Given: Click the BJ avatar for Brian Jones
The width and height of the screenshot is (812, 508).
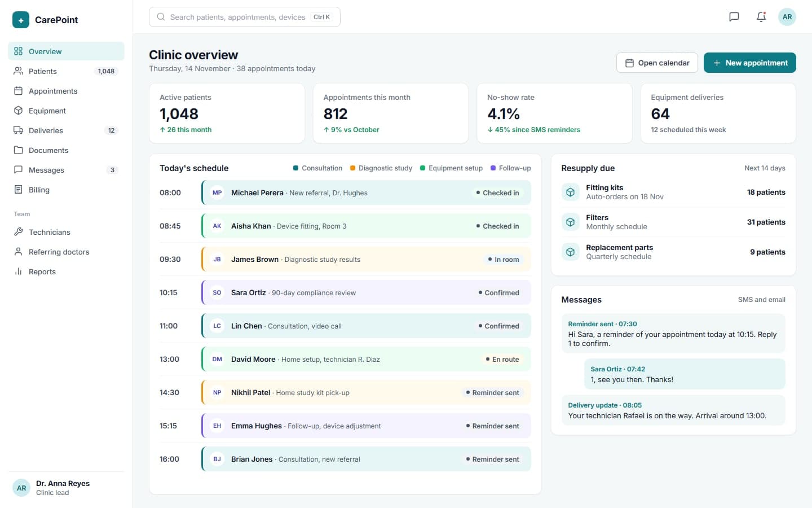Looking at the screenshot, I should [217, 459].
